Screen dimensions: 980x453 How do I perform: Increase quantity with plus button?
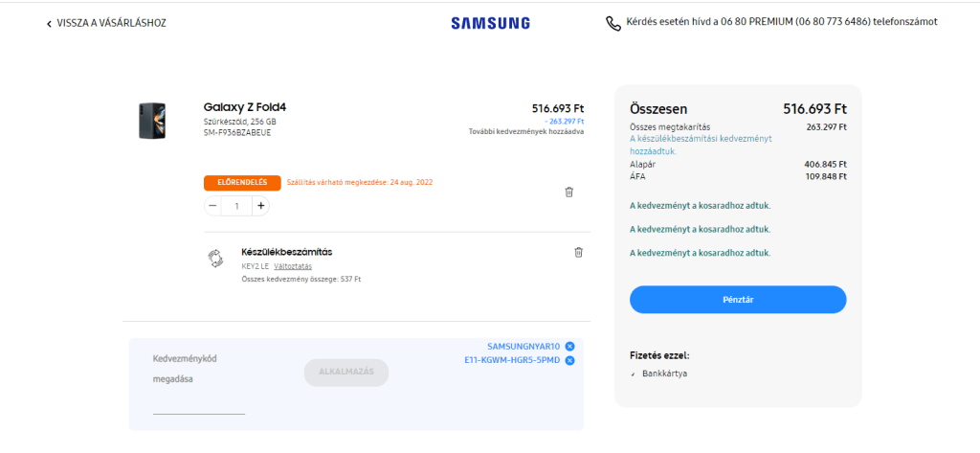click(x=259, y=206)
